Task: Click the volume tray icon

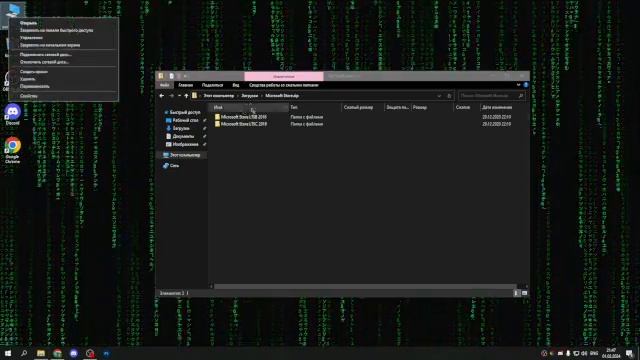Action: pos(584,353)
